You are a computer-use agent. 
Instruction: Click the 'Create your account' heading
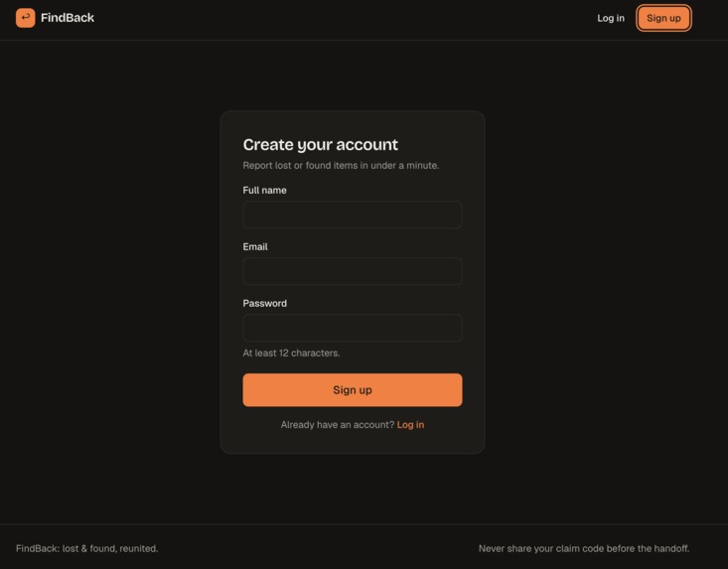[x=321, y=144]
